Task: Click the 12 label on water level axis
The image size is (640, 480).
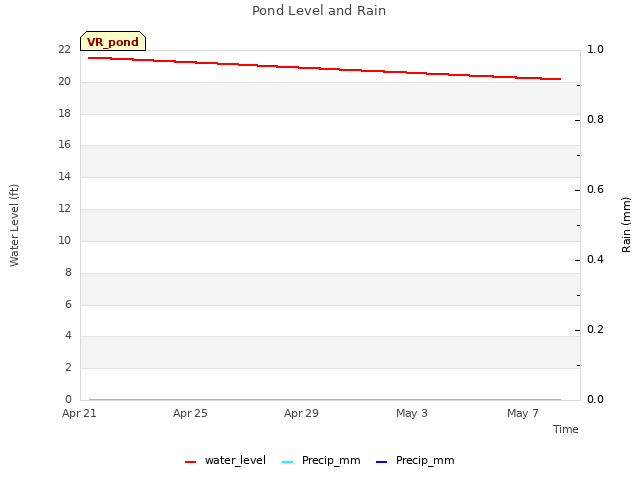Action: click(64, 208)
